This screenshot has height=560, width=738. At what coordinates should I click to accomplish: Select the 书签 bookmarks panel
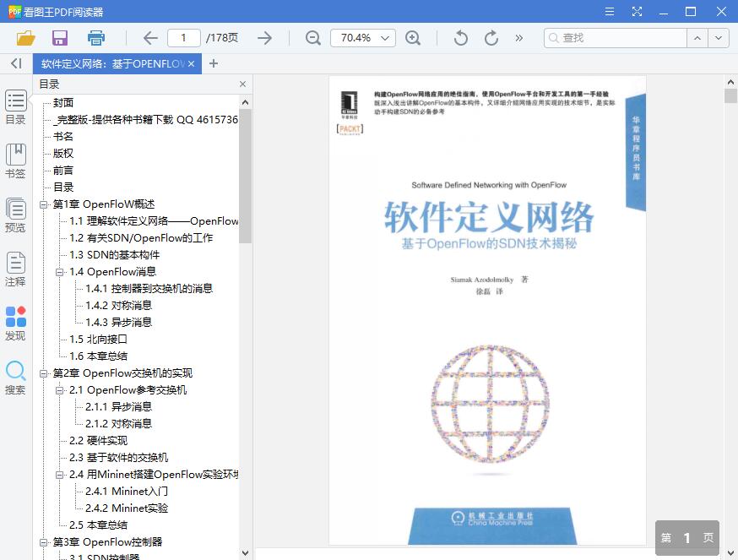pos(16,160)
